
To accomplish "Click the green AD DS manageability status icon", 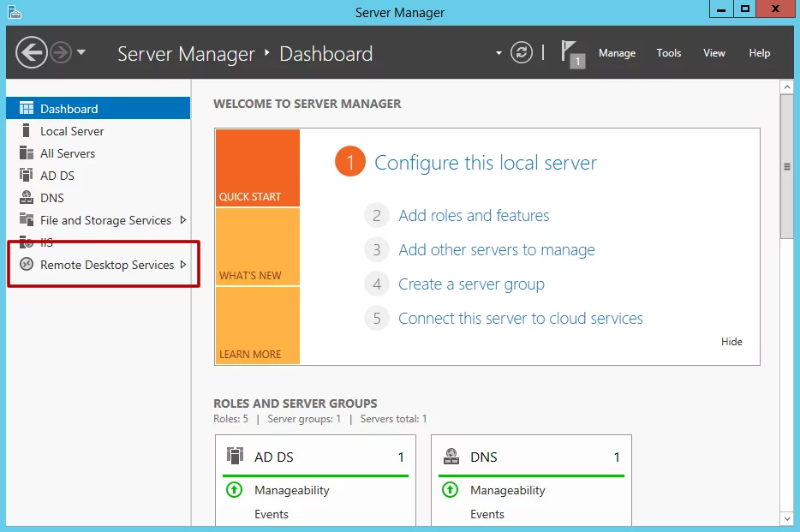I will point(235,490).
